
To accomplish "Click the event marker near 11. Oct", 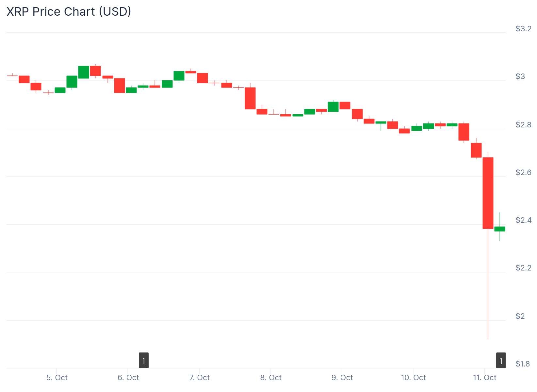I will pyautogui.click(x=501, y=360).
